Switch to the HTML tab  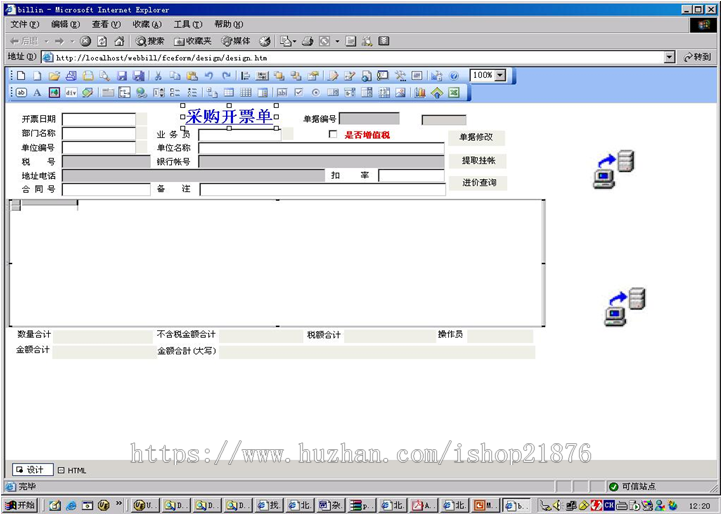72,470
